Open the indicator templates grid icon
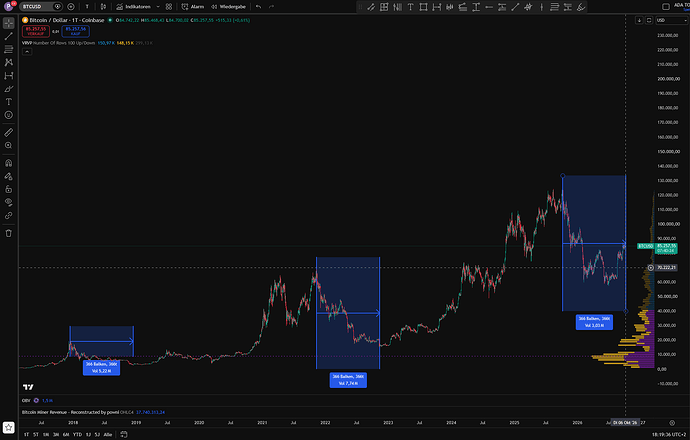This screenshot has height=440, width=690. [169, 7]
